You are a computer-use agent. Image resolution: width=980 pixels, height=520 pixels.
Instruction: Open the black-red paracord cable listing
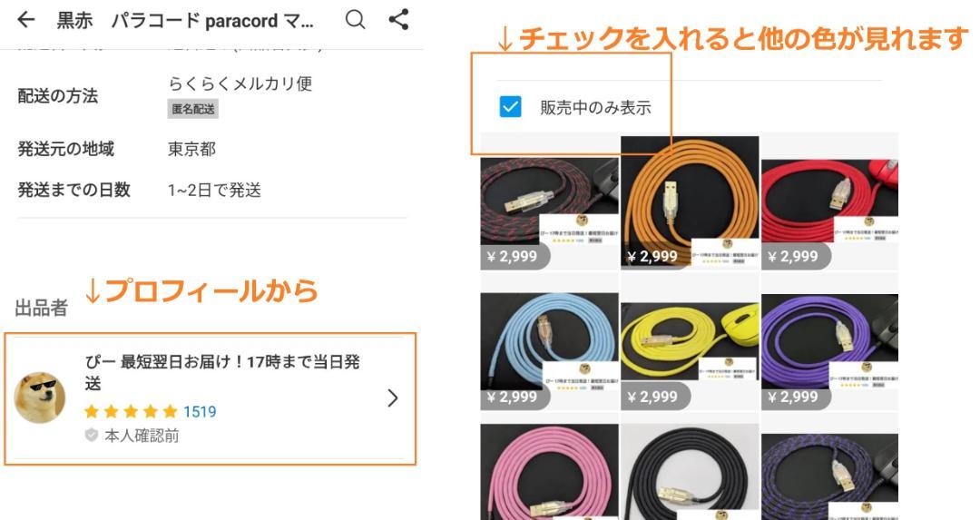point(549,214)
